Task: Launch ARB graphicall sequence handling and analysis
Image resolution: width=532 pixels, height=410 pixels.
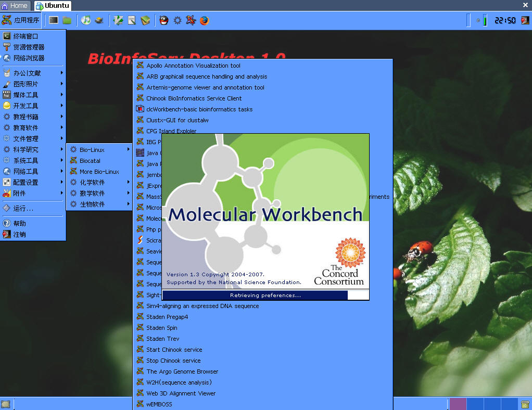Action: [x=263, y=76]
